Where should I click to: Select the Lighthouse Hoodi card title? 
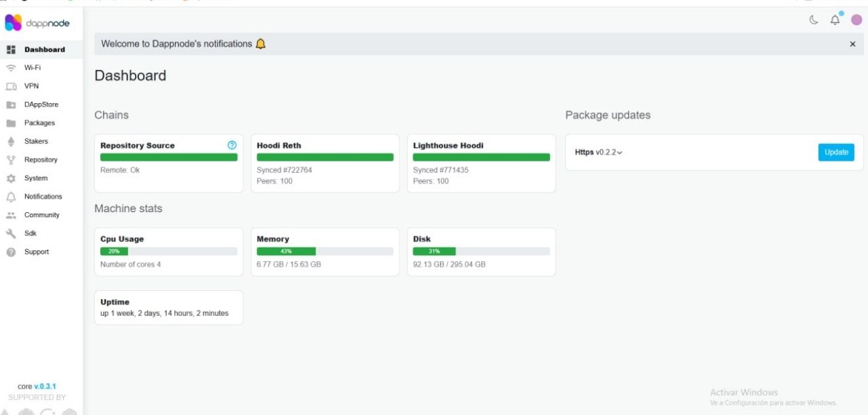448,145
